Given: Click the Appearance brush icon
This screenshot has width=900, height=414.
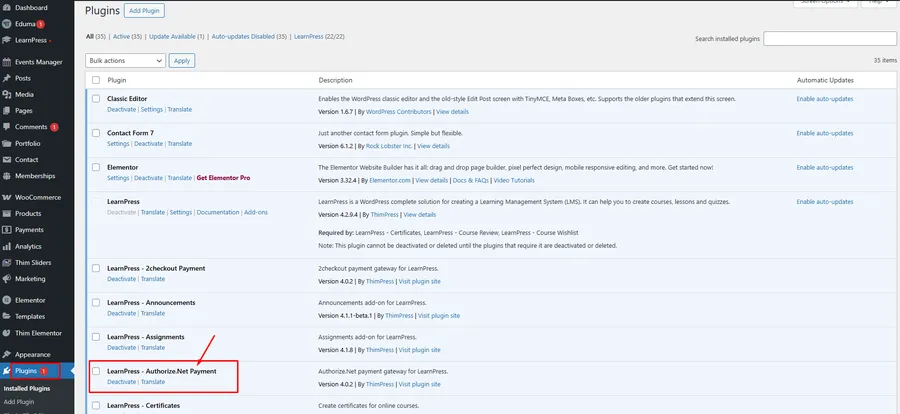Looking at the screenshot, I should 7,354.
